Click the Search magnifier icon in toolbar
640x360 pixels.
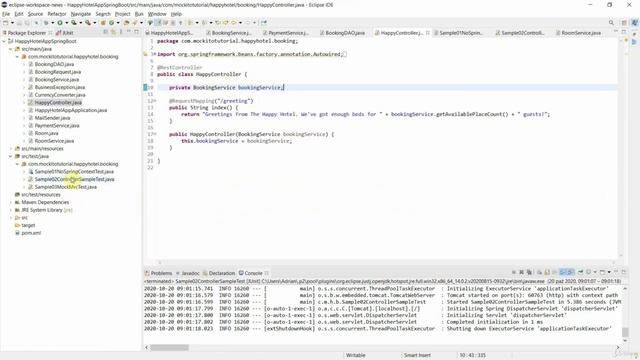pyautogui.click(x=611, y=23)
